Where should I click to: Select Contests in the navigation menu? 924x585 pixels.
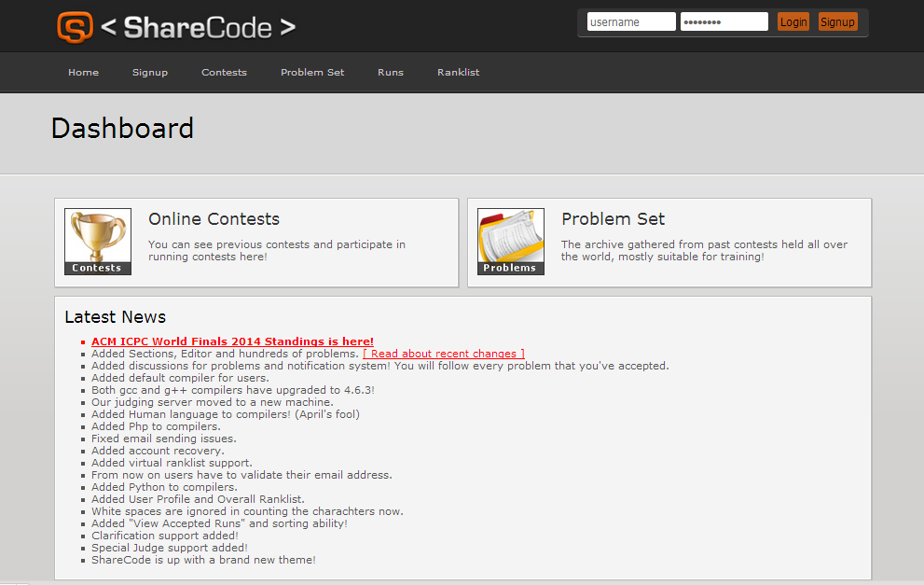coord(224,73)
